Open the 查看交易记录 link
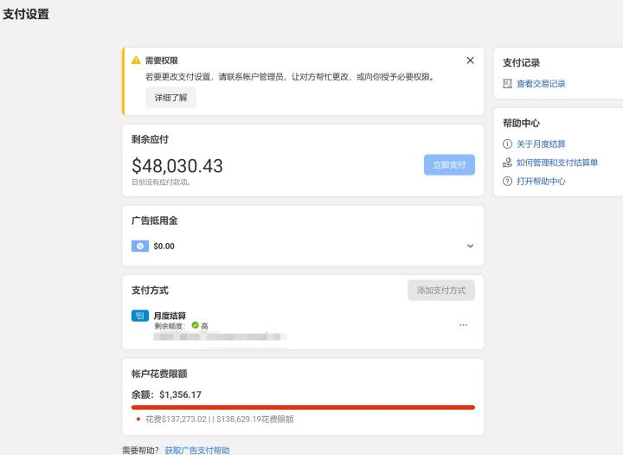 541,84
